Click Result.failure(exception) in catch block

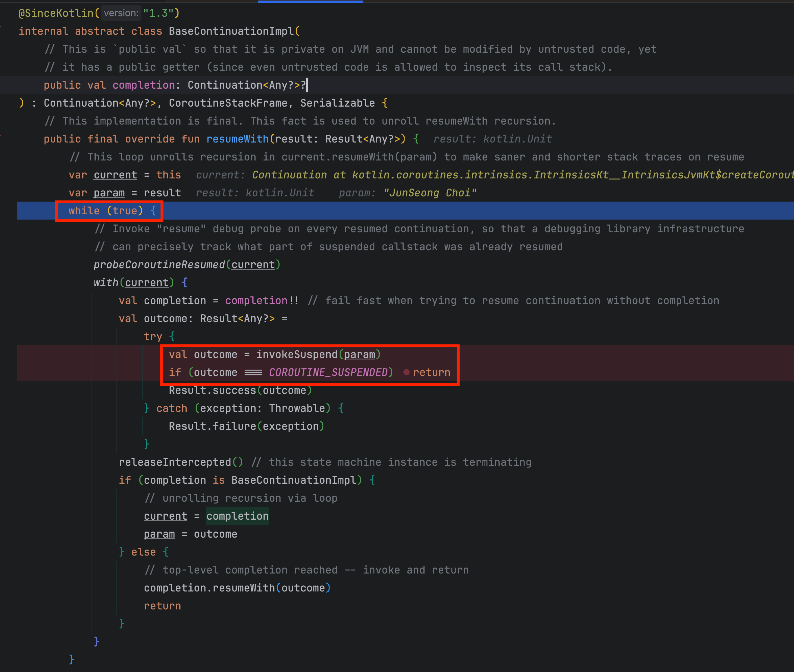coord(246,426)
